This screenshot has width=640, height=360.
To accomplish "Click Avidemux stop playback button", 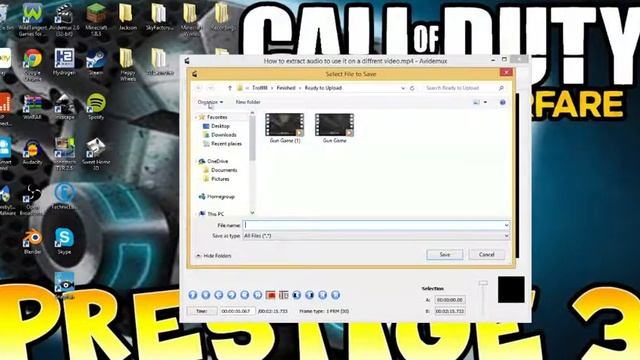I will 206,295.
